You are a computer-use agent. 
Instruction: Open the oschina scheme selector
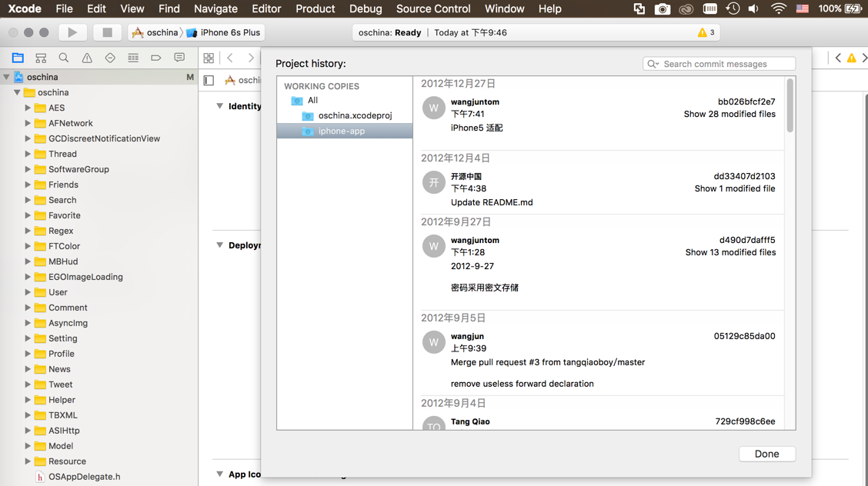coord(155,32)
